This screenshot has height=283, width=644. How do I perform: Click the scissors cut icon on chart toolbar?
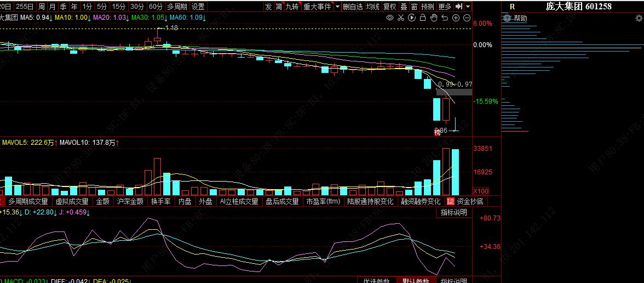[x=401, y=18]
